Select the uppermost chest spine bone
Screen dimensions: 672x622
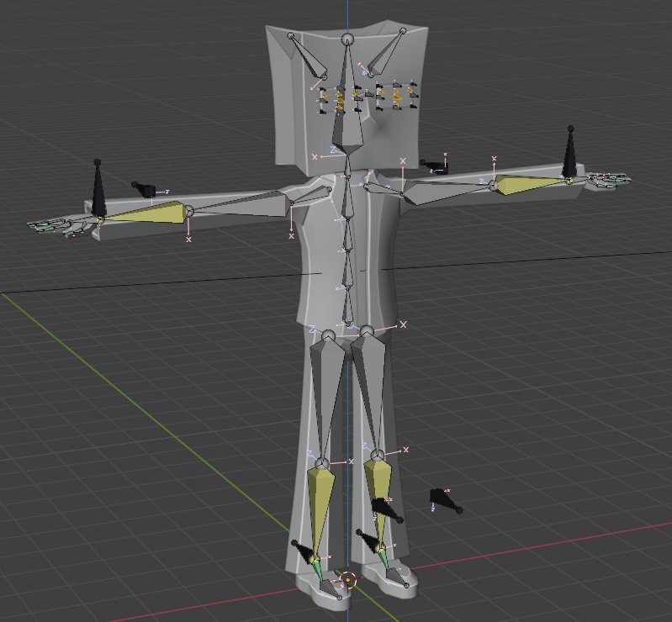coord(347,198)
